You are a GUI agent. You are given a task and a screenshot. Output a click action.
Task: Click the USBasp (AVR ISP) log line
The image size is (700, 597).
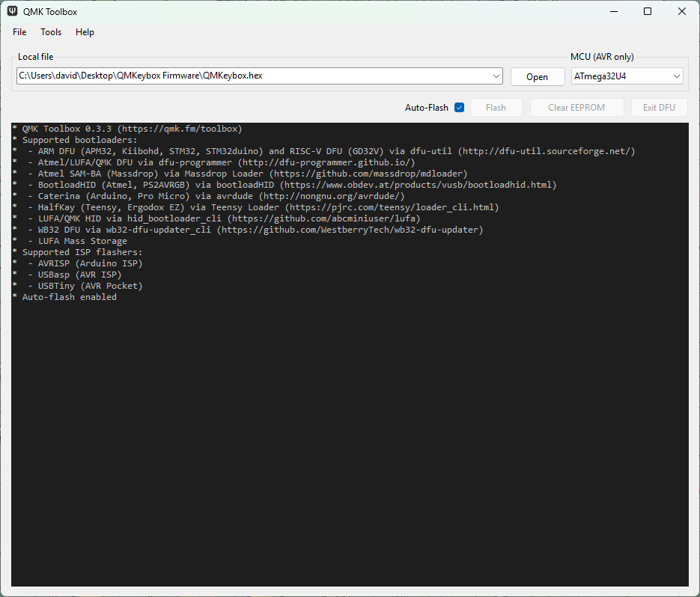pos(67,275)
